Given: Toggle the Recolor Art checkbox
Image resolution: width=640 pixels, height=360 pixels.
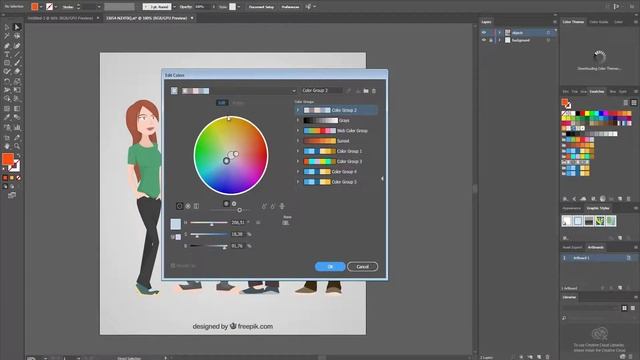Looking at the screenshot, I should [173, 266].
